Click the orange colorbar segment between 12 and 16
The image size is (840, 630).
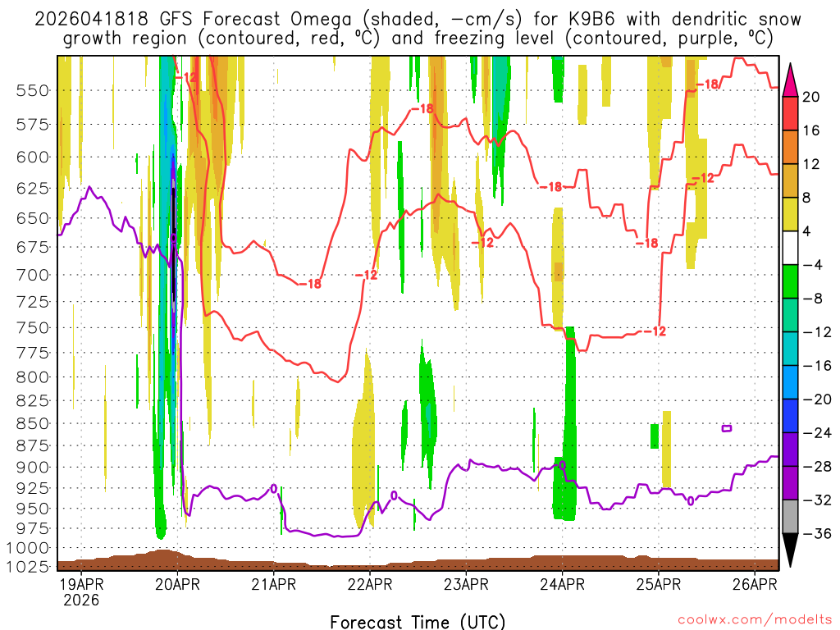[790, 148]
